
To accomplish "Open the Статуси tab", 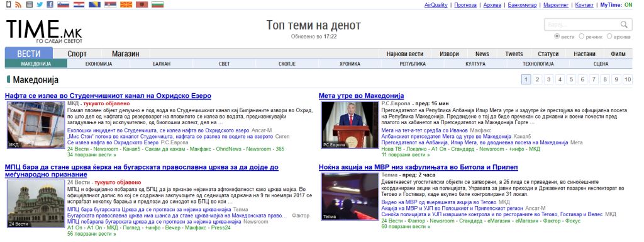I will point(548,54).
